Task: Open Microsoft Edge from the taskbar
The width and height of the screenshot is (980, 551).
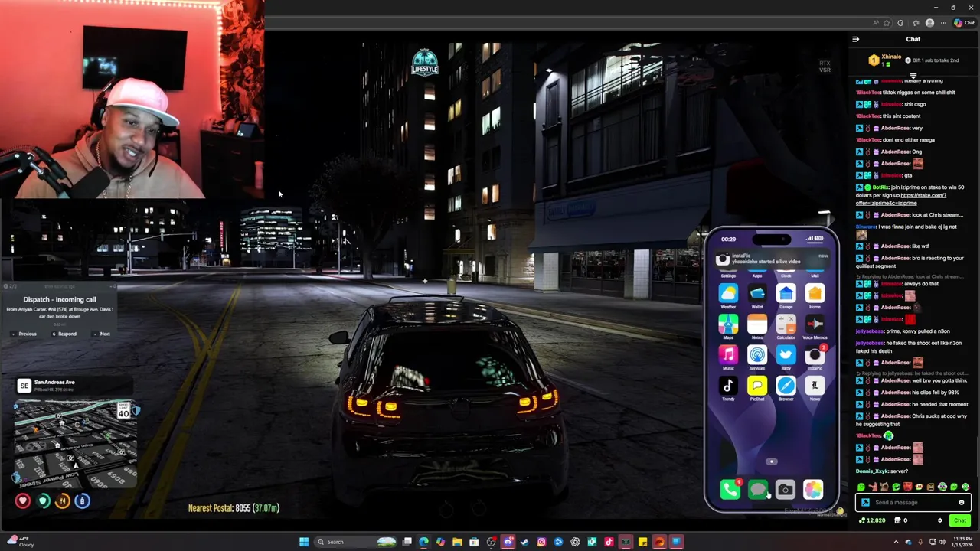Action: click(x=423, y=542)
